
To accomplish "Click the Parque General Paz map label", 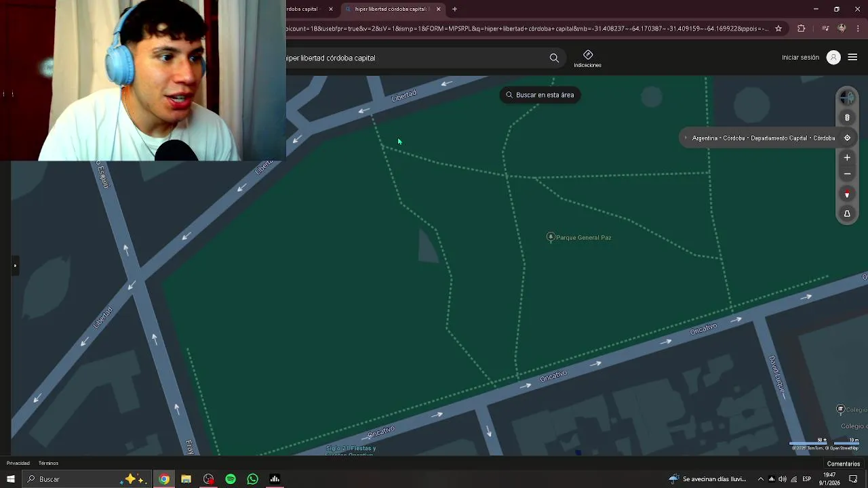I will [x=584, y=238].
